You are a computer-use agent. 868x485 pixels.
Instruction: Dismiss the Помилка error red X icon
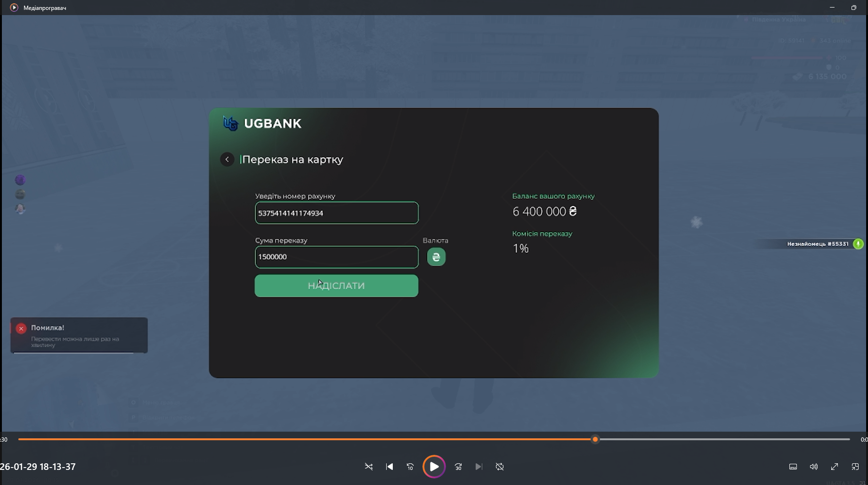(21, 329)
